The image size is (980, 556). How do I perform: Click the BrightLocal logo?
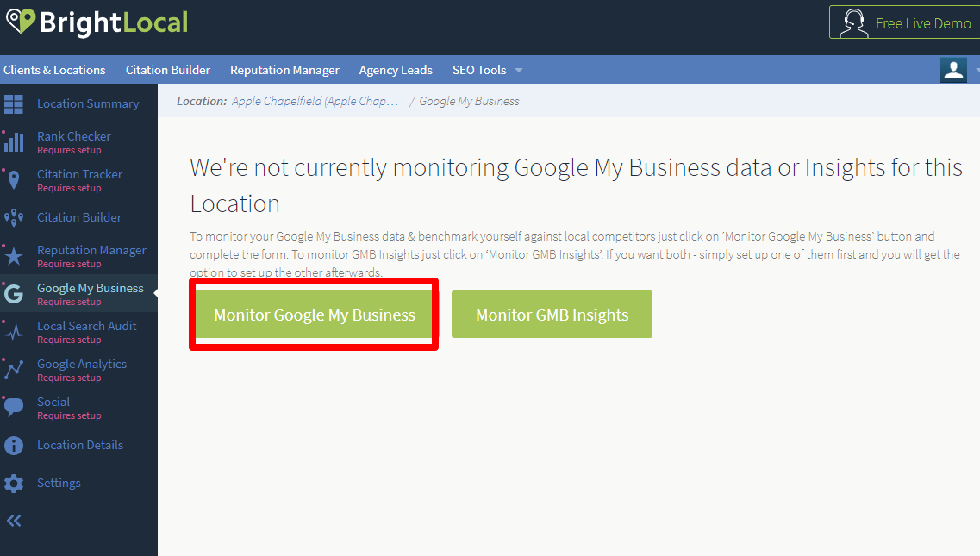[97, 22]
